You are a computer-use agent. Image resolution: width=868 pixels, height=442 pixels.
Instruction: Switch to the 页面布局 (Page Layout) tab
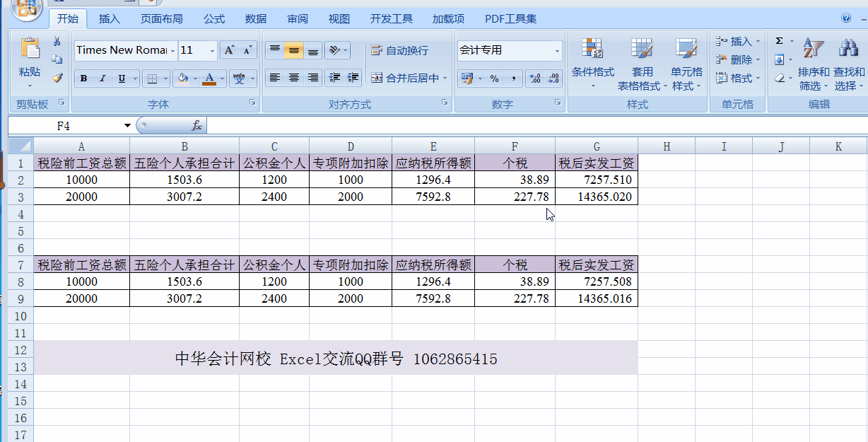[161, 19]
